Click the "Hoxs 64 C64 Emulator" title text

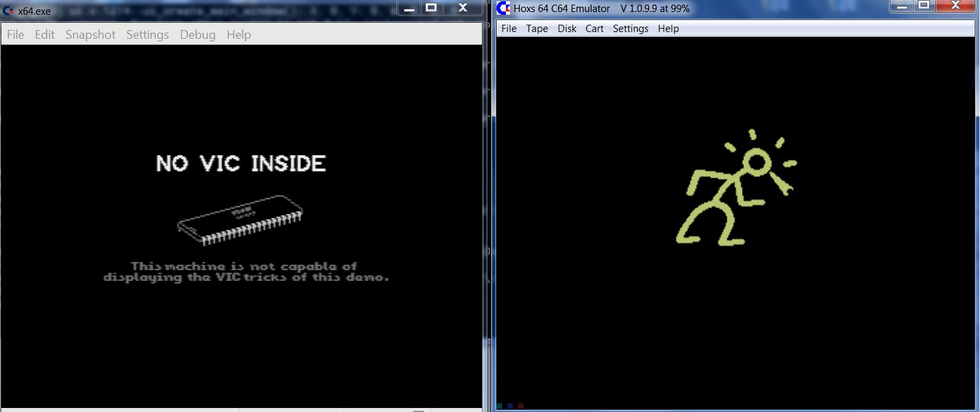562,9
